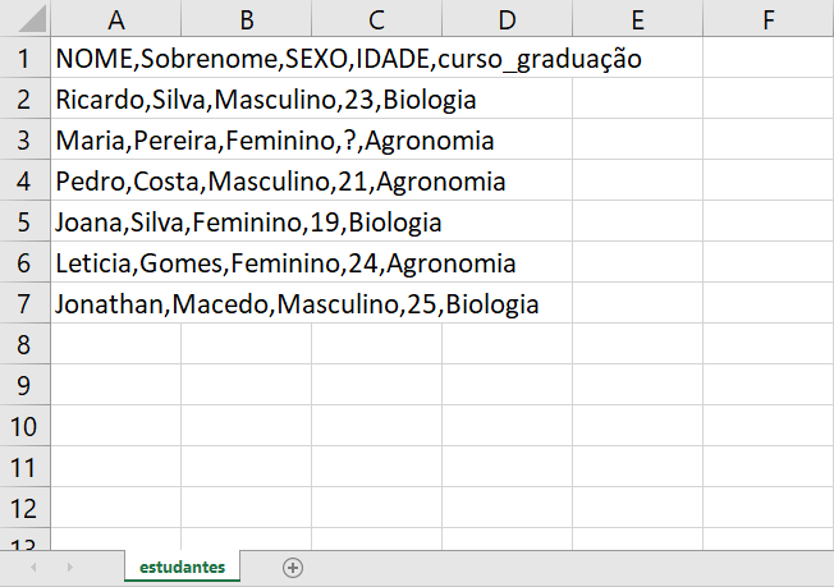Select row 8 header
The image size is (834, 587).
(25, 344)
